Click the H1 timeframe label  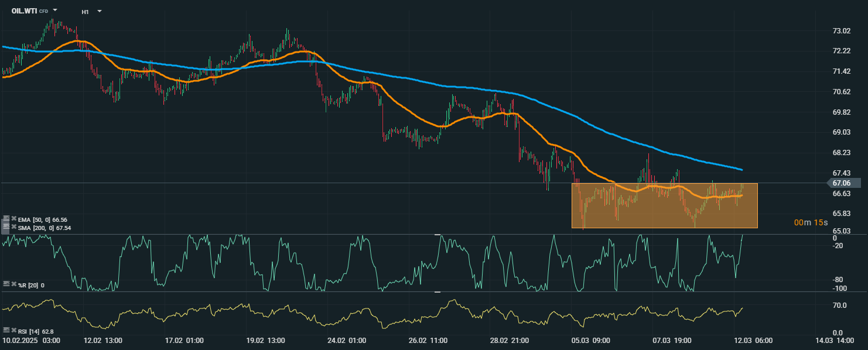(86, 11)
